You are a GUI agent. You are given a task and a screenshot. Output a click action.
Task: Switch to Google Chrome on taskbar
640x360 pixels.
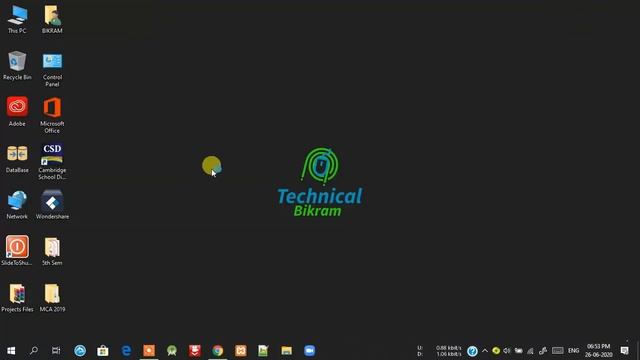pyautogui.click(x=218, y=351)
